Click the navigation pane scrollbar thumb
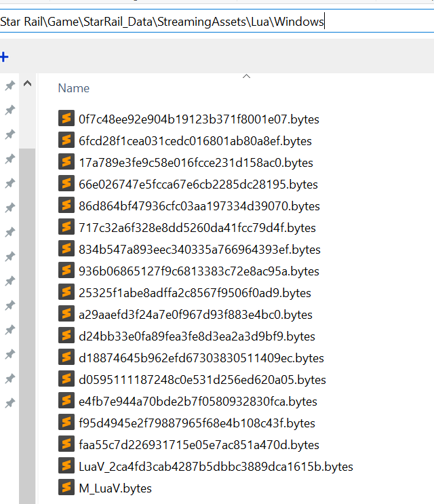This screenshot has height=504, width=434. (27, 326)
